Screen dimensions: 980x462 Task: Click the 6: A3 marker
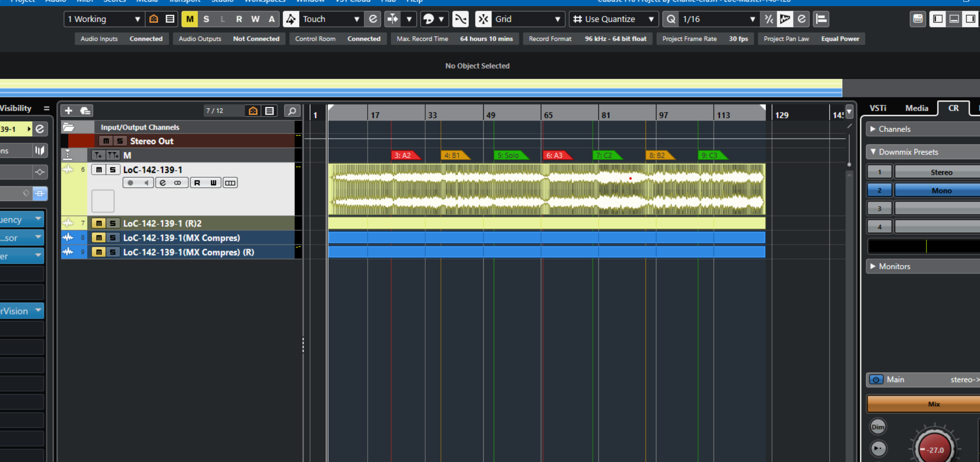click(557, 155)
